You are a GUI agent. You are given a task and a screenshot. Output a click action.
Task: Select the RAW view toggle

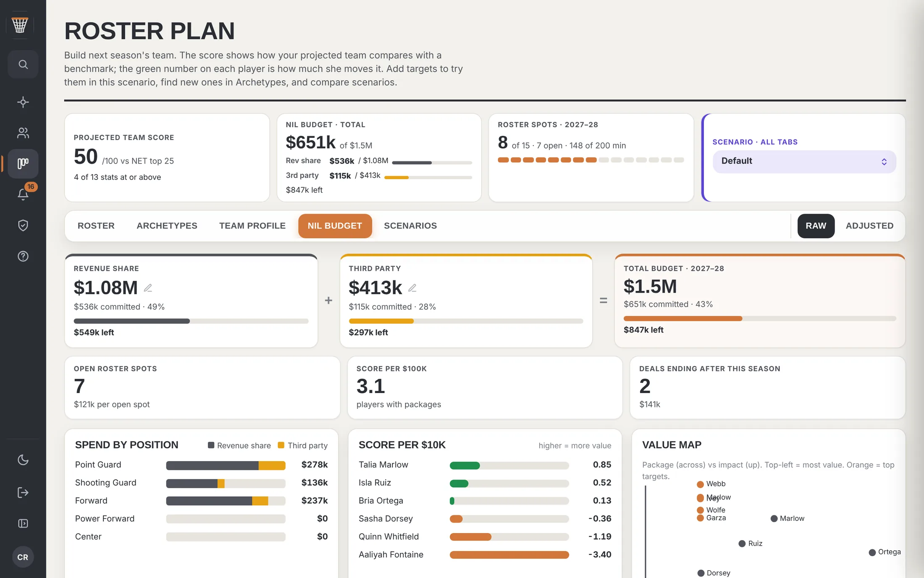[816, 226]
